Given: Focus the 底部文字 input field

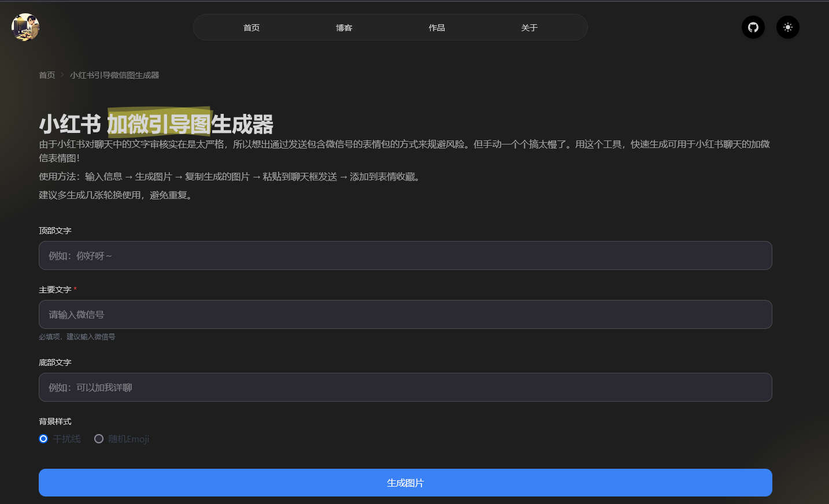Looking at the screenshot, I should [405, 387].
